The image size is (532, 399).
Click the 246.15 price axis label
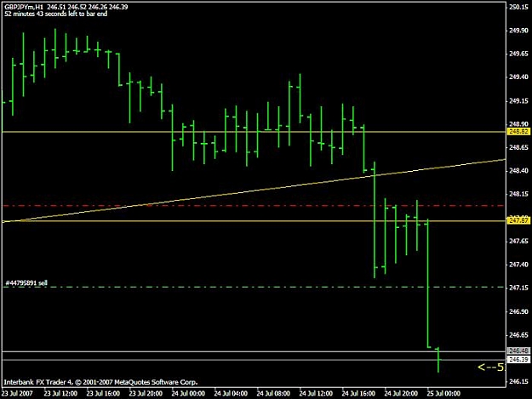point(519,382)
